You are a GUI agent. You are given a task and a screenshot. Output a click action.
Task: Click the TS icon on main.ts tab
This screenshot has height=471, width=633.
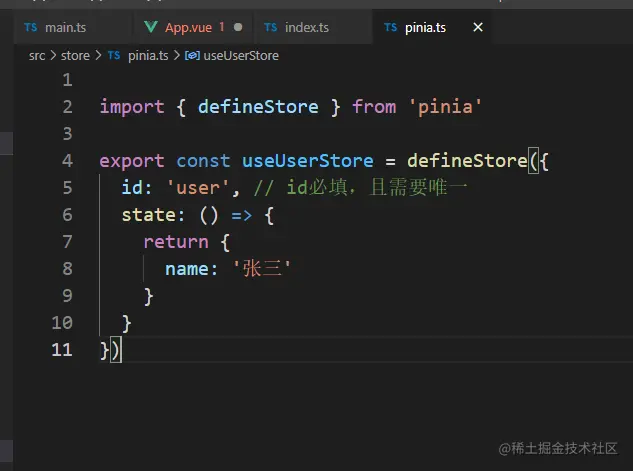[31, 27]
